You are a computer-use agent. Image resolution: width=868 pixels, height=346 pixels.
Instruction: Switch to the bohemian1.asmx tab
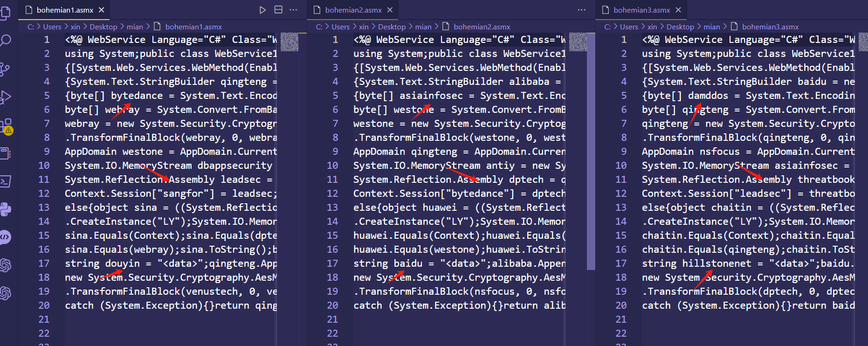coord(65,10)
